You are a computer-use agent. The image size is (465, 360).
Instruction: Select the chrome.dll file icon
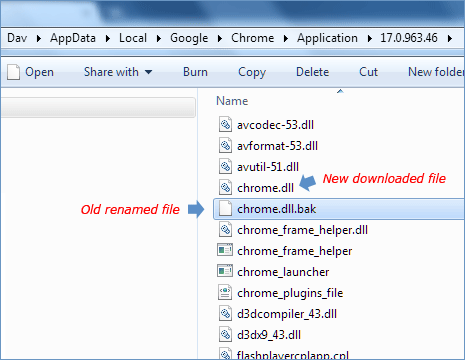coord(225,188)
